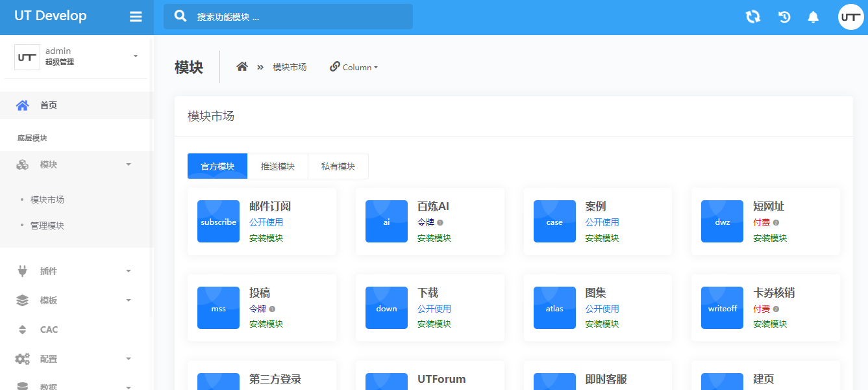The image size is (868, 390).
Task: Click the UT user avatar in header
Action: [x=850, y=17]
